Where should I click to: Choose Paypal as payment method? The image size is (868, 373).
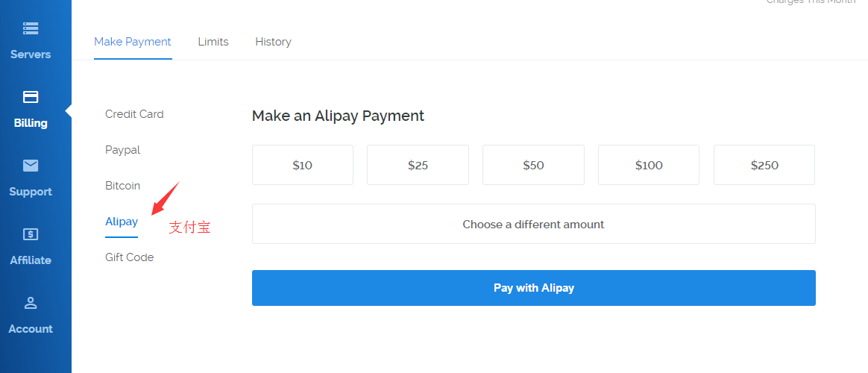(122, 150)
